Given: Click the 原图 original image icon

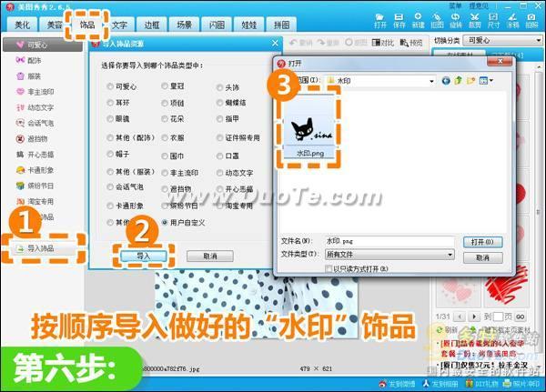Looking at the screenshot, I should (349, 43).
